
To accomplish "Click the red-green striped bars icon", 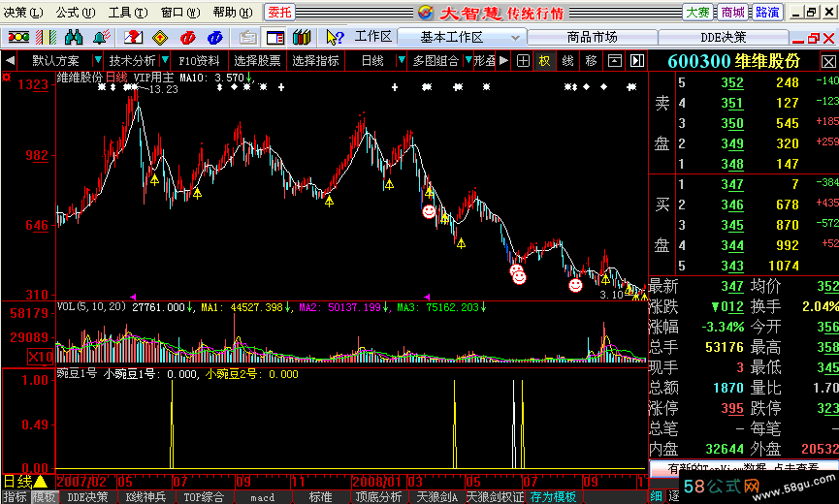I will tap(46, 38).
